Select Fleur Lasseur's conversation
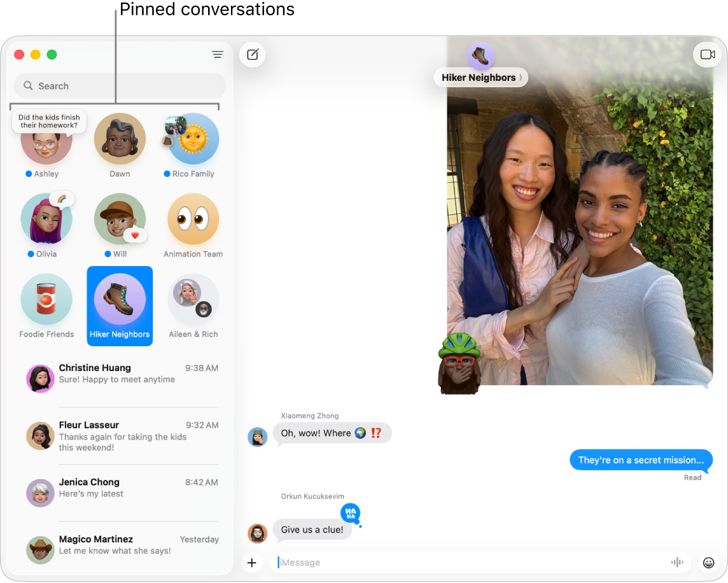The image size is (728, 583). 120,436
